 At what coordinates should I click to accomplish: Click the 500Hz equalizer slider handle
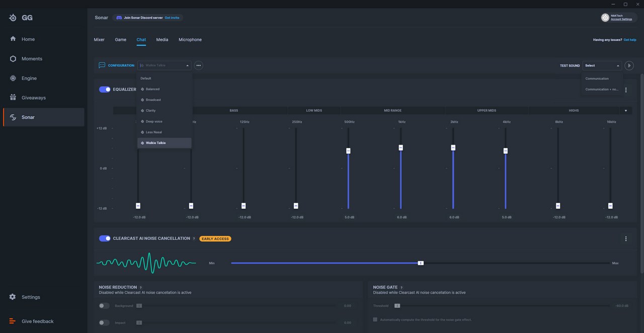click(348, 151)
